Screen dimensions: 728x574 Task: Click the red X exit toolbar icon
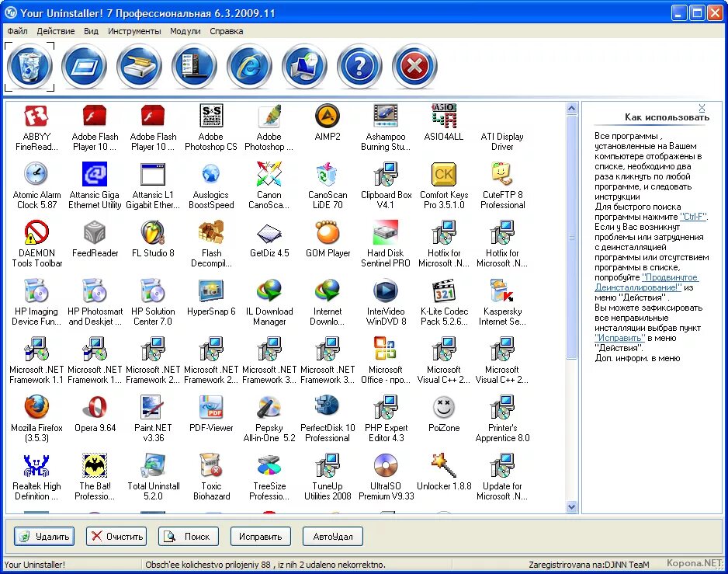[x=414, y=67]
